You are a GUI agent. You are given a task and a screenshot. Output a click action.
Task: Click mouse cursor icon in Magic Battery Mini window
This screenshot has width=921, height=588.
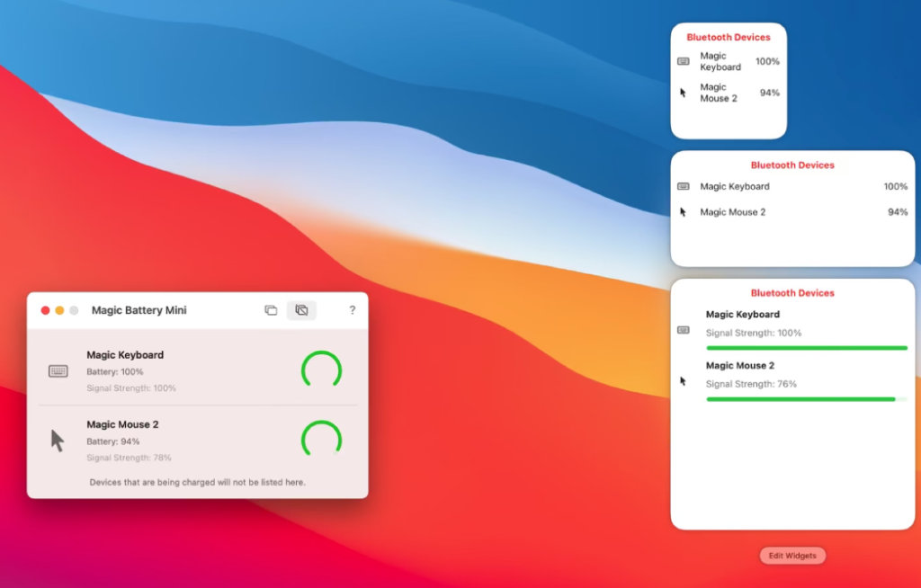point(58,441)
